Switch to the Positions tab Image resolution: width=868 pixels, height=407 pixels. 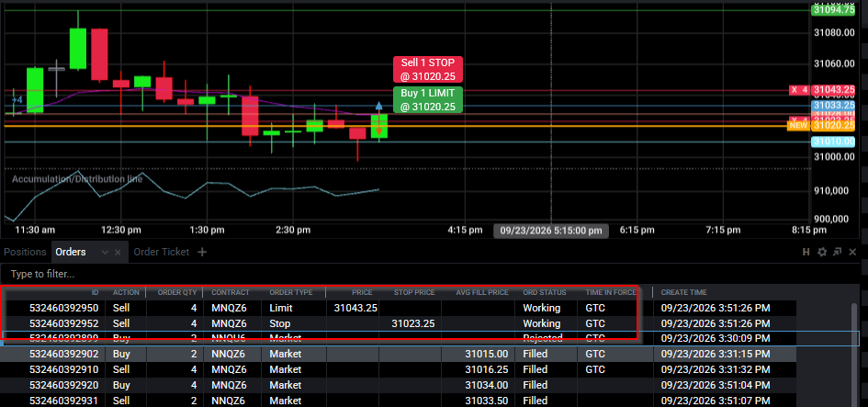tap(25, 252)
